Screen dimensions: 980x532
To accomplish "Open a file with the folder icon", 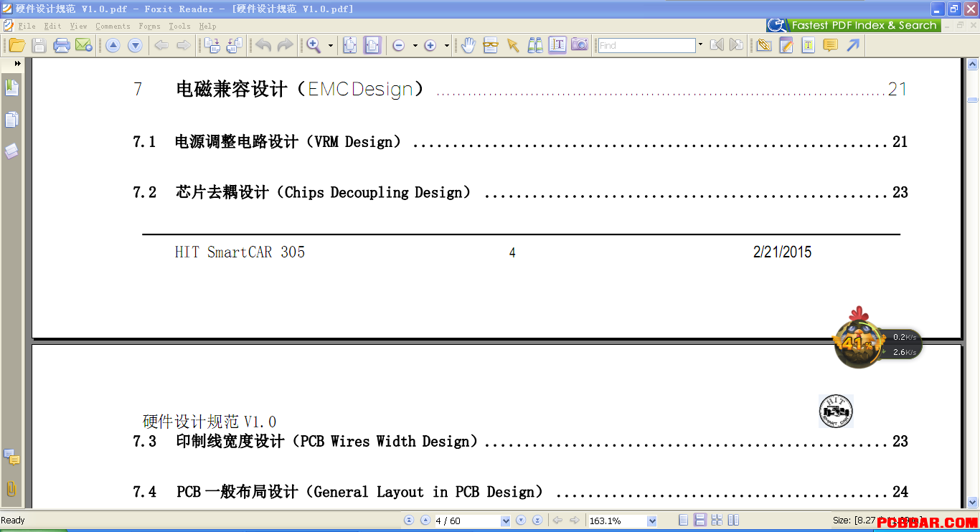I will (x=17, y=45).
